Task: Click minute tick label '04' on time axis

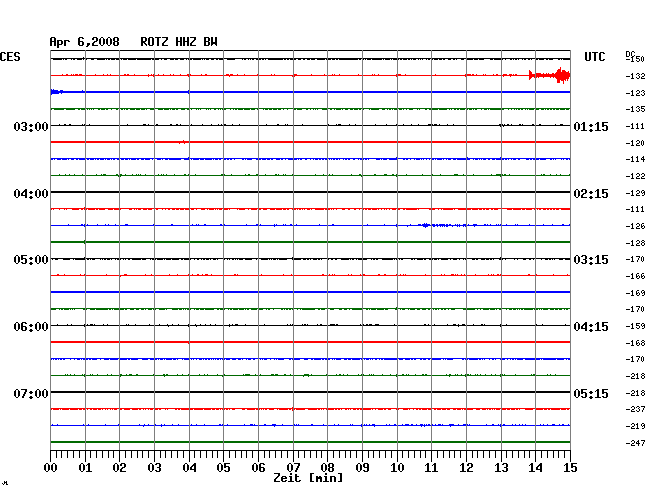Action: 189,468
